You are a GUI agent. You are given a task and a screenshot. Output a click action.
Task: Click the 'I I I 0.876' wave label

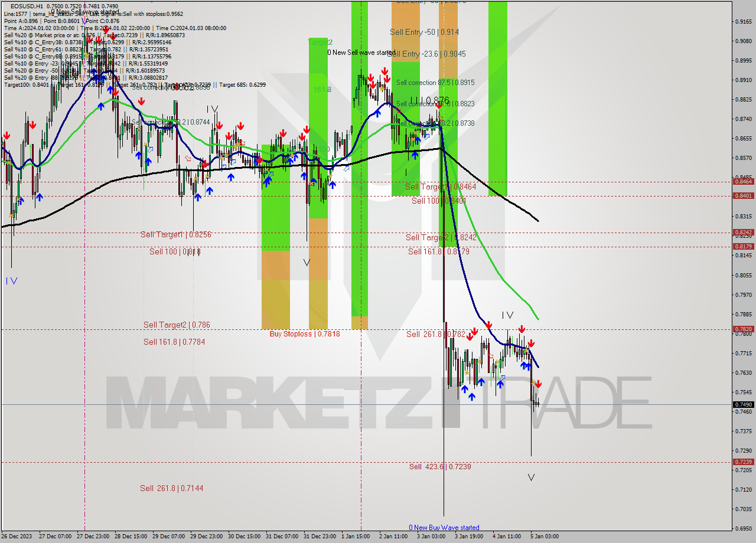coord(429,100)
